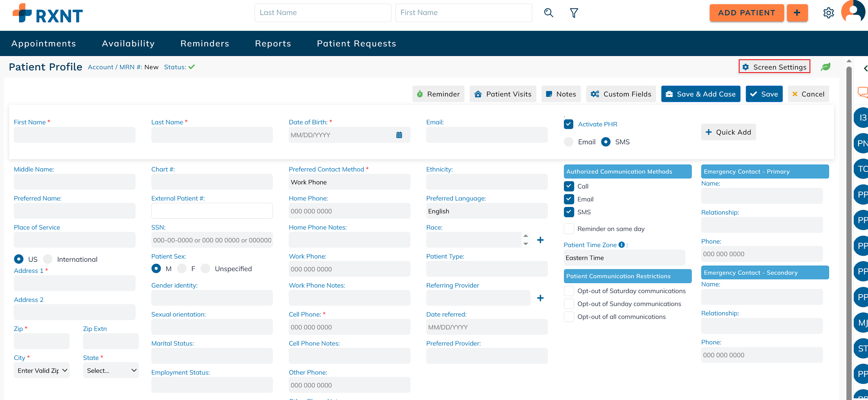
Task: Expand the State dropdown
Action: (x=111, y=370)
